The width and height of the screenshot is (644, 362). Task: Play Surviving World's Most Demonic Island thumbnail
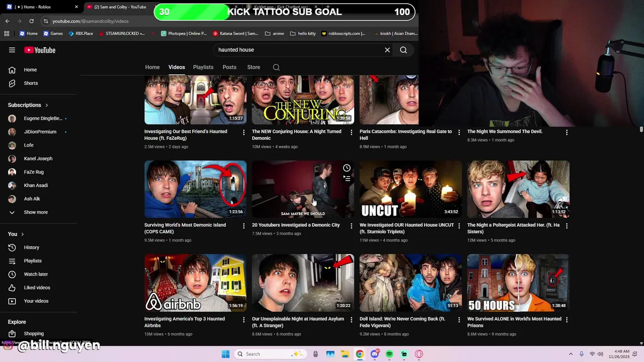coord(195,189)
